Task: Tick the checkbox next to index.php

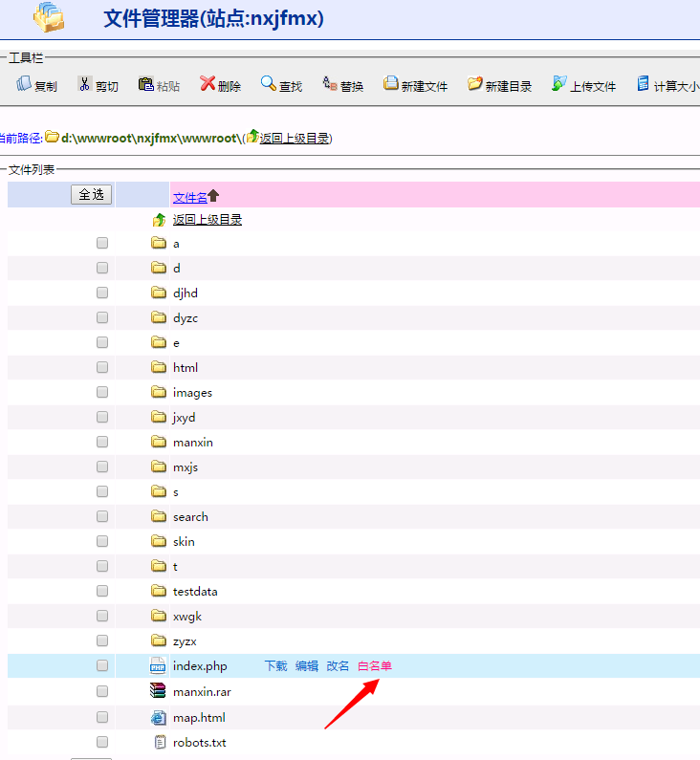Action: (102, 665)
